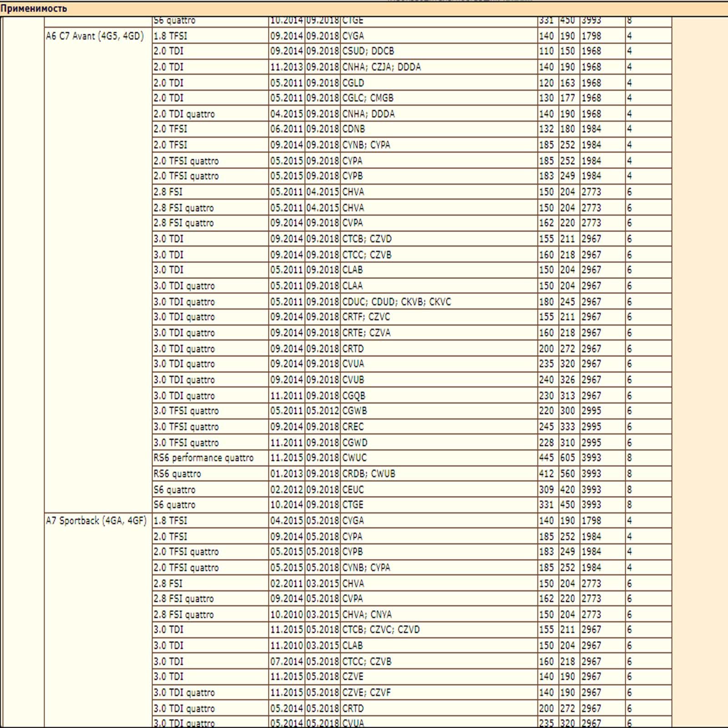The image size is (728, 728).
Task: Select the CSUD; DDCB engine code cell
Action: (368, 51)
